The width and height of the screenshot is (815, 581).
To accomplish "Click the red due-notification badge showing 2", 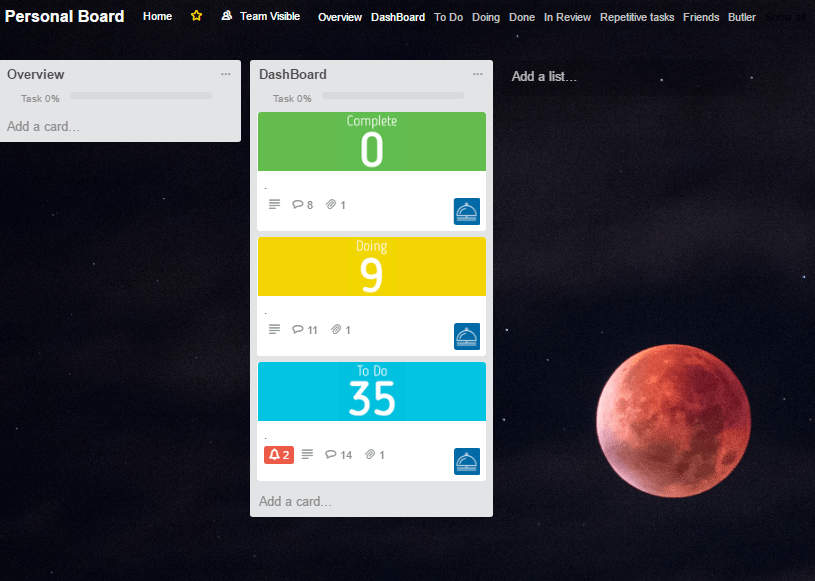I will pyautogui.click(x=279, y=455).
